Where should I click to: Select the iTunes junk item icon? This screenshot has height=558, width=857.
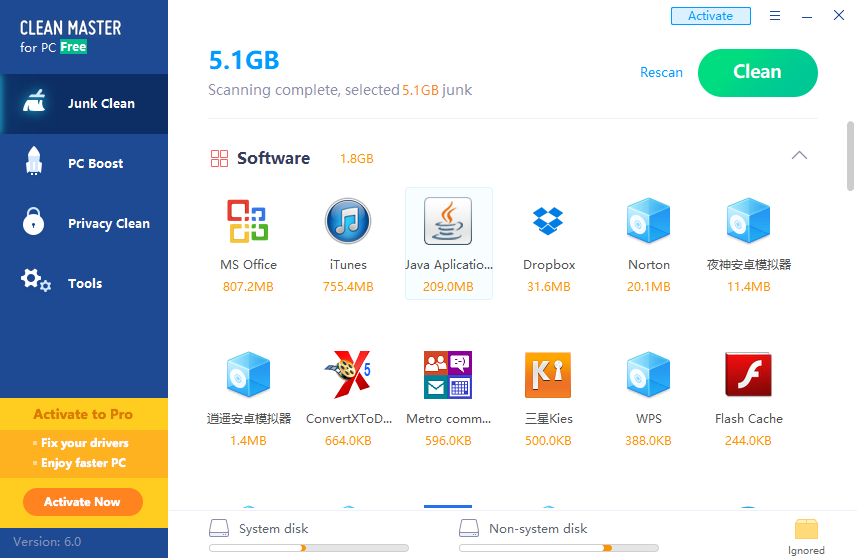click(348, 221)
